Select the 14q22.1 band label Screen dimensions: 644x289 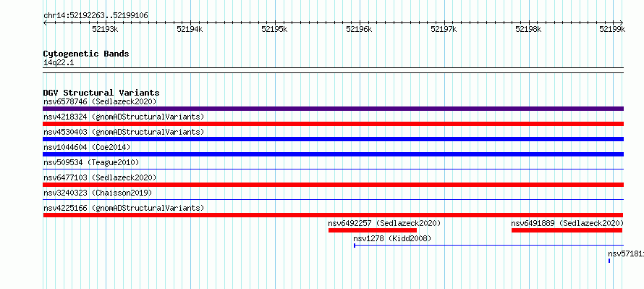click(x=59, y=63)
